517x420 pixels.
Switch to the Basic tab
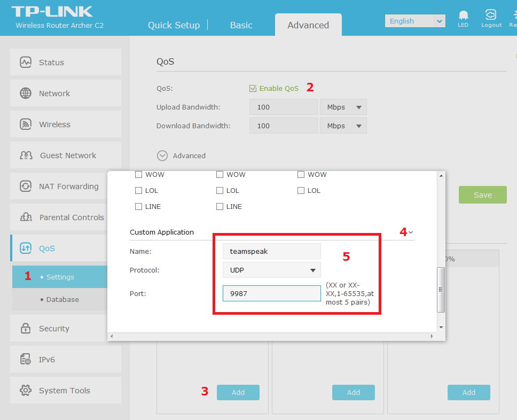pyautogui.click(x=241, y=25)
